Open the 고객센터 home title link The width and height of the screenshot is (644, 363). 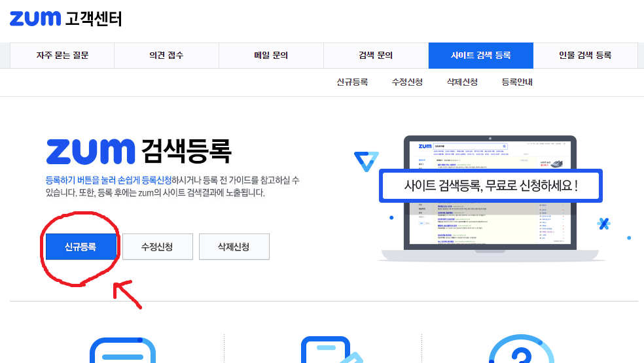94,19
